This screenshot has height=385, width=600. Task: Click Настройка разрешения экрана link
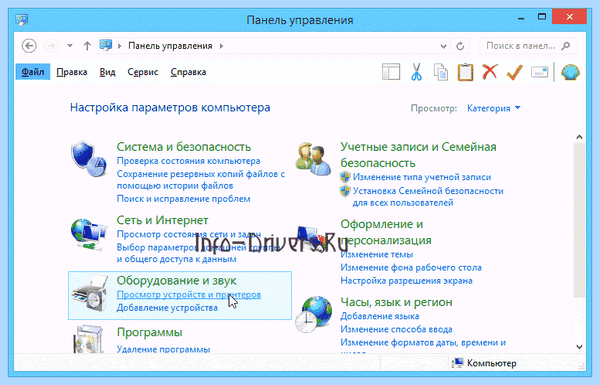pyautogui.click(x=406, y=281)
